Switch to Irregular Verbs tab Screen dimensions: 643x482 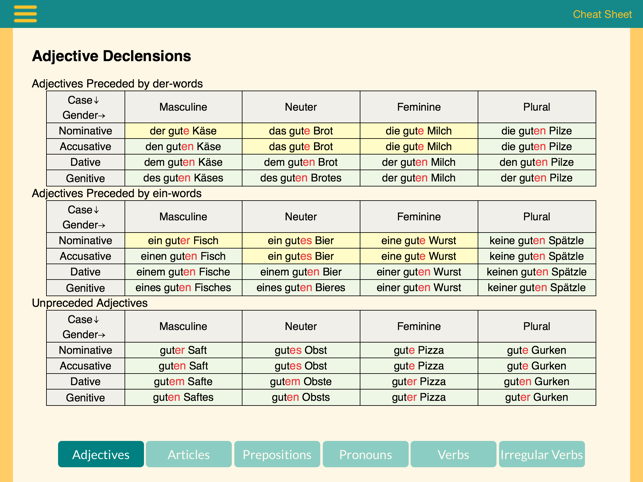click(x=541, y=454)
